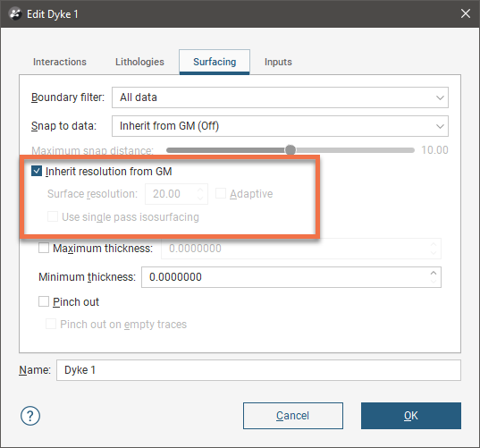Image resolution: width=480 pixels, height=448 pixels.
Task: Click the Maximum snap distance slider handle
Action: (291, 150)
